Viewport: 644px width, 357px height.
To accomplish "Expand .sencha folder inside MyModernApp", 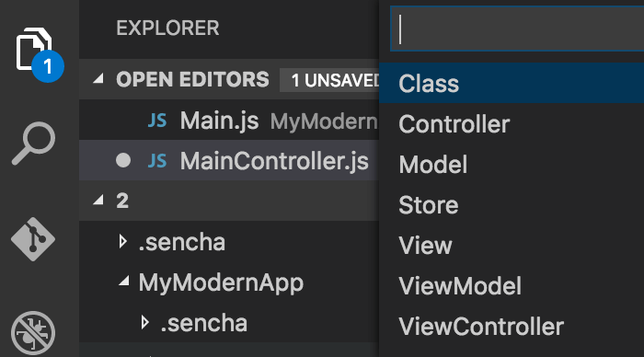I will [144, 322].
